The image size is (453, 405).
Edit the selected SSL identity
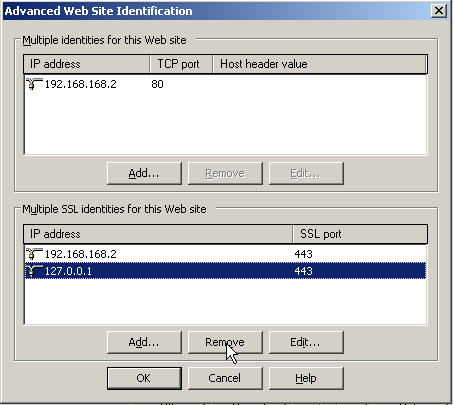tap(306, 342)
